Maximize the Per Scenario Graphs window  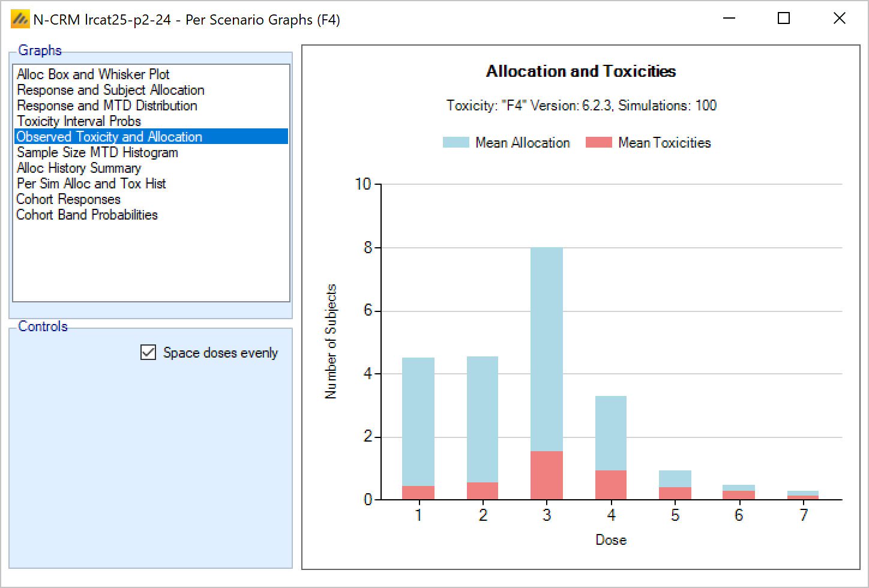[x=783, y=19]
